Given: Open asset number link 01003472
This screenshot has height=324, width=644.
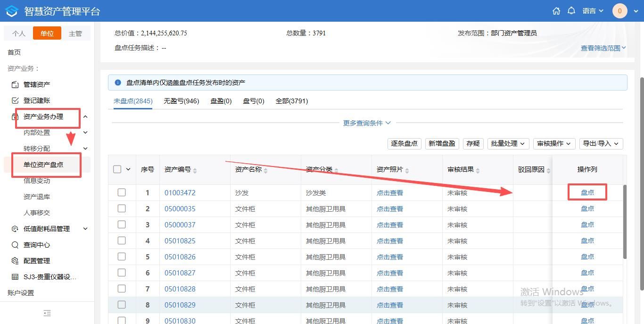Looking at the screenshot, I should [180, 193].
